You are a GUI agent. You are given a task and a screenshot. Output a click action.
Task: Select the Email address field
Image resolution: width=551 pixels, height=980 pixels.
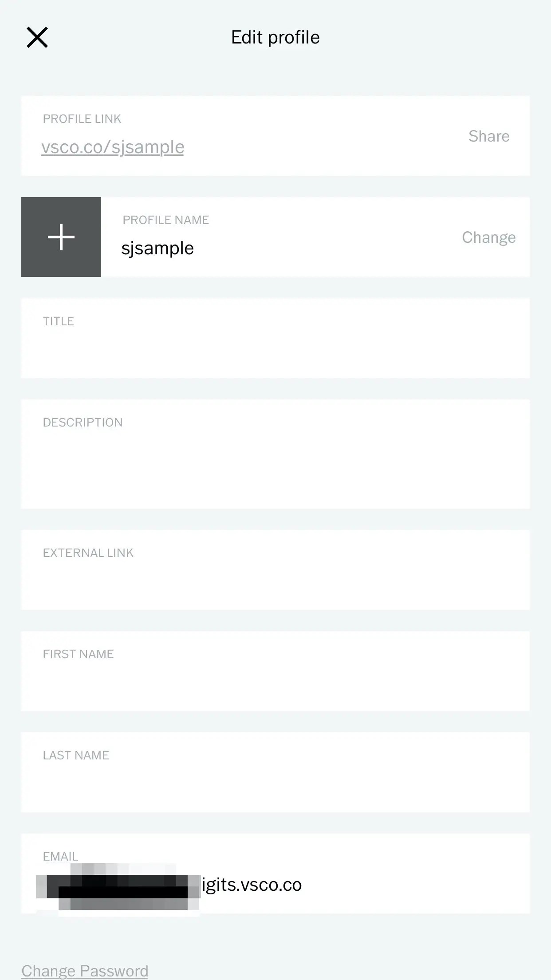pyautogui.click(x=275, y=873)
